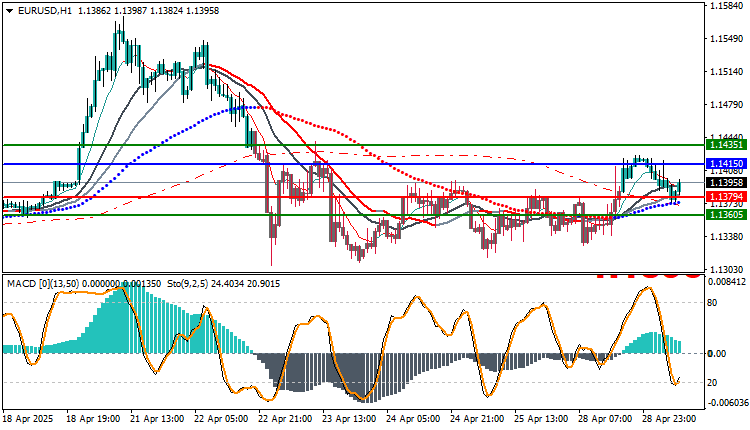Select the black 1.13958 current price label
The width and height of the screenshot is (750, 430).
coord(727,183)
